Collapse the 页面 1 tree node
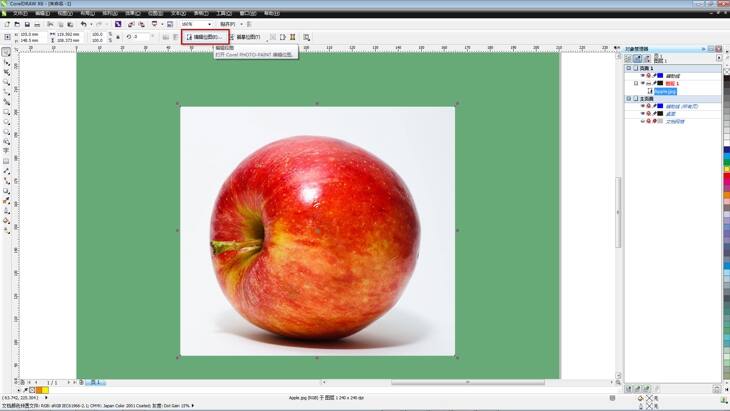 pyautogui.click(x=629, y=68)
